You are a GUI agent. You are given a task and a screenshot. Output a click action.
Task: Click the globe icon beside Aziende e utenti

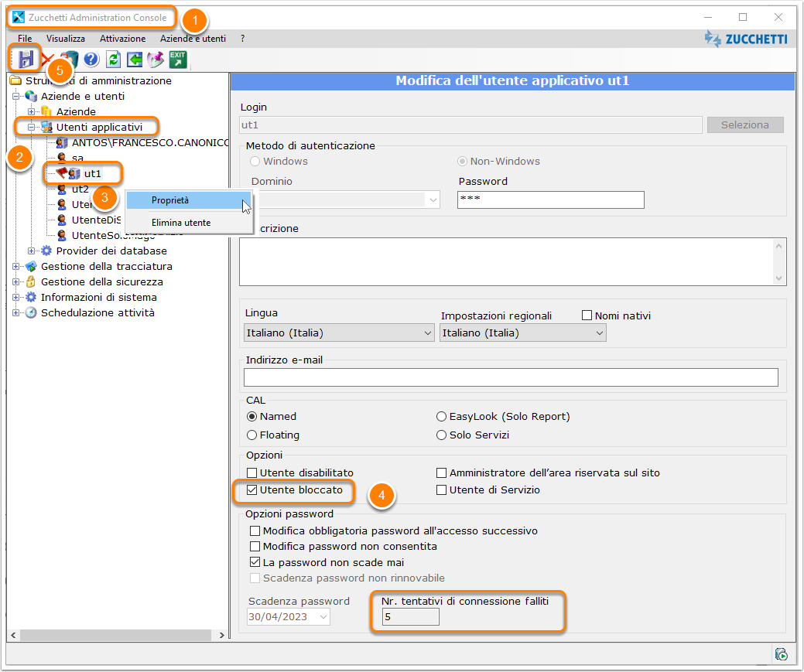31,97
